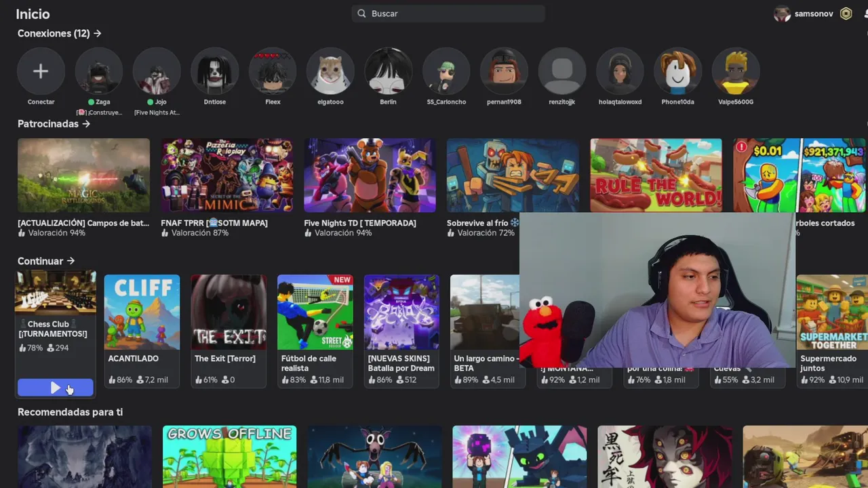Play Chess Club with the blue button

55,388
